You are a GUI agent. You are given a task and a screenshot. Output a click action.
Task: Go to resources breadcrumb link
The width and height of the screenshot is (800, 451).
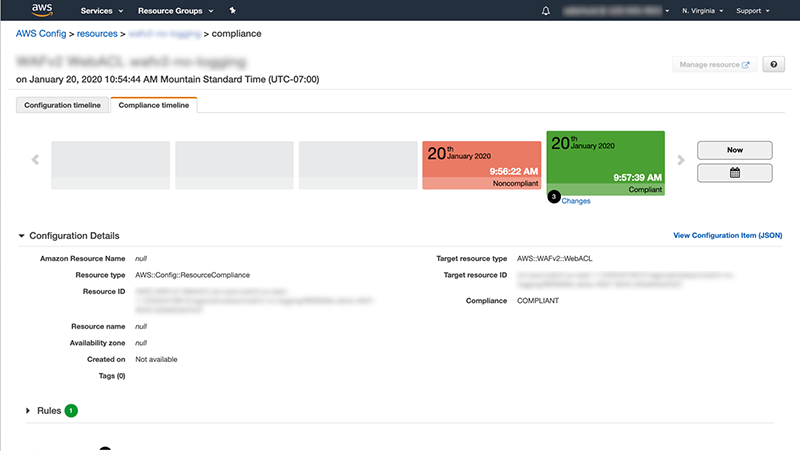pyautogui.click(x=97, y=34)
